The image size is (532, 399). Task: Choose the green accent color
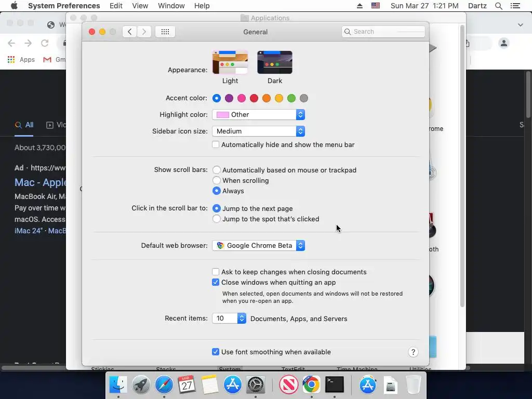tap(291, 98)
